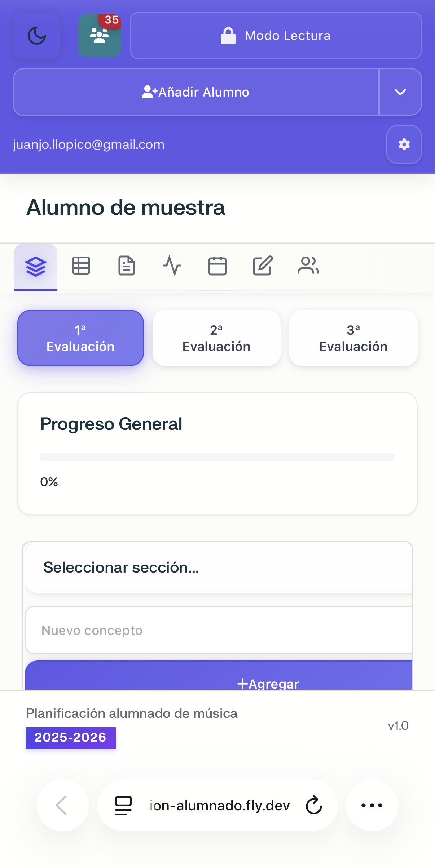Toggle dark mode with the moon icon
This screenshot has width=435, height=868.
point(37,36)
